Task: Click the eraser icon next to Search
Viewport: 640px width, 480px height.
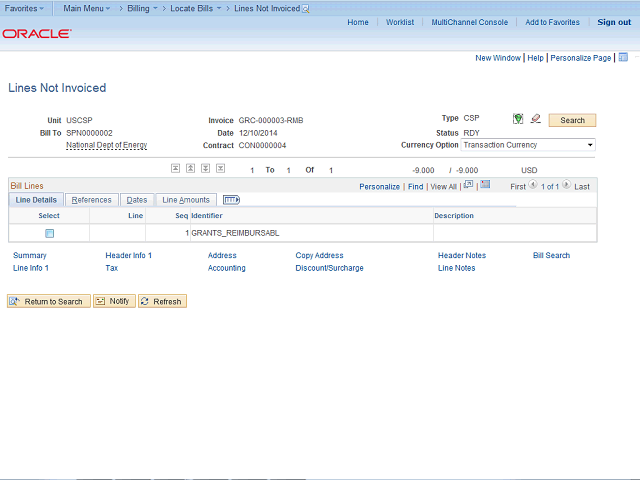Action: (536, 119)
